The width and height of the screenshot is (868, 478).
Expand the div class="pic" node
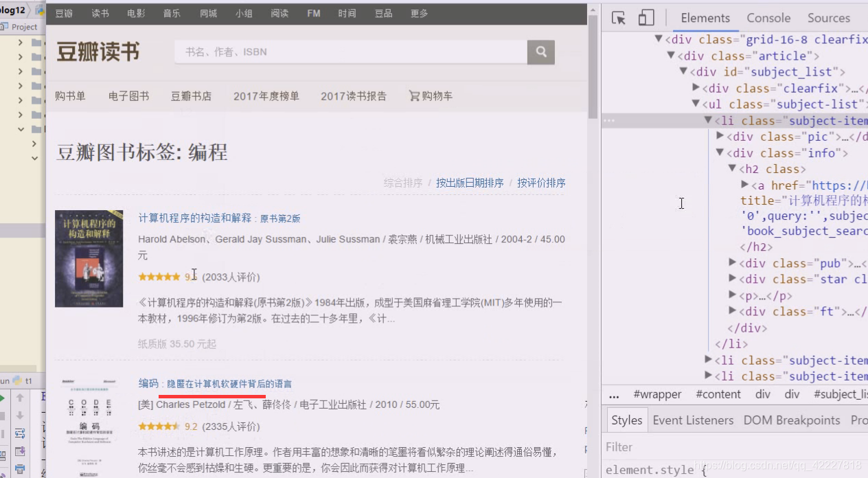click(720, 137)
